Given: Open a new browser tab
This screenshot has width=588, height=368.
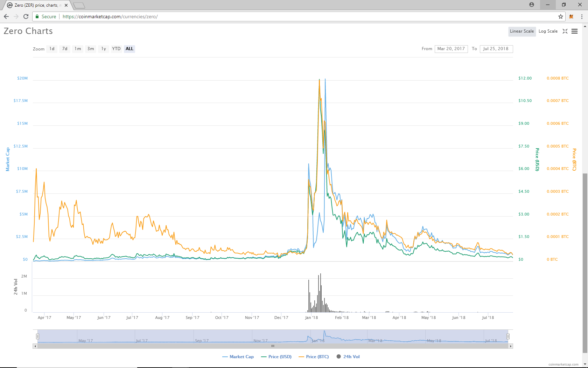Looking at the screenshot, I should point(79,5).
